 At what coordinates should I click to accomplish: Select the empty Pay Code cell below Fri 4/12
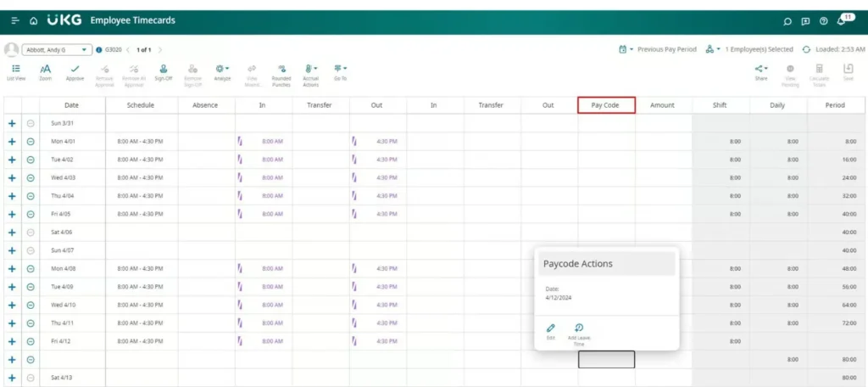pos(606,360)
